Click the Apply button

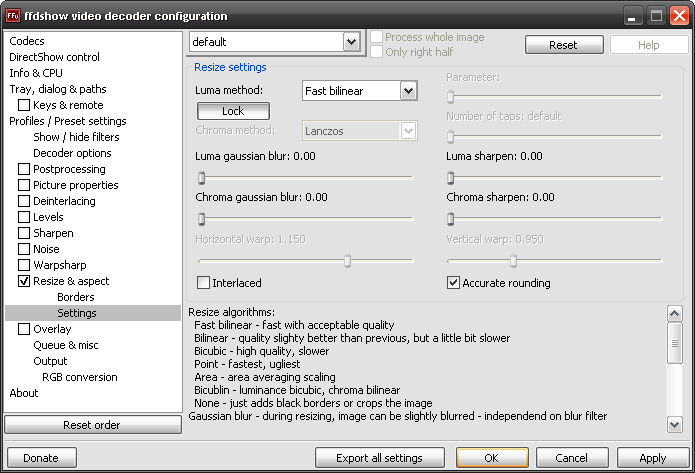click(x=653, y=457)
